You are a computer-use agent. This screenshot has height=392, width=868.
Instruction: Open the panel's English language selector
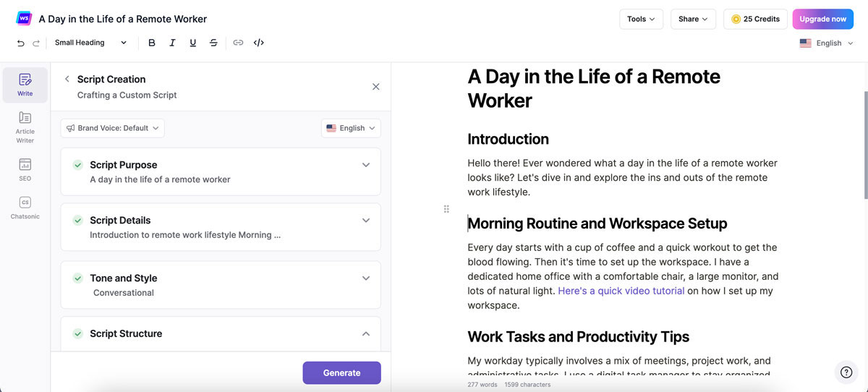coord(351,128)
